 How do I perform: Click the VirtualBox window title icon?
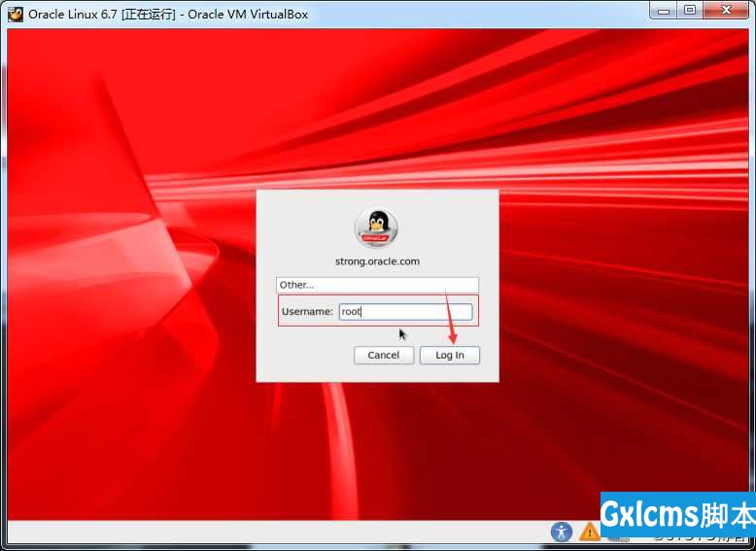pos(15,14)
